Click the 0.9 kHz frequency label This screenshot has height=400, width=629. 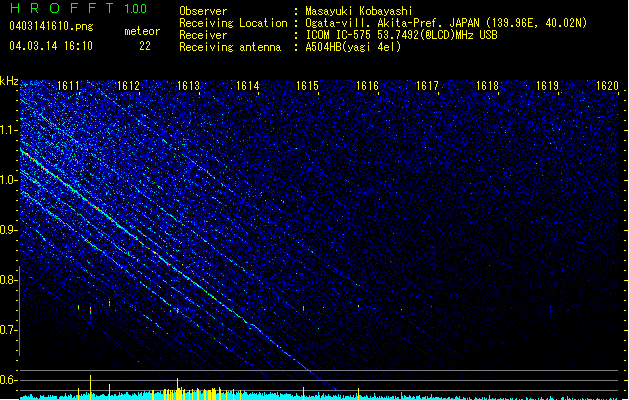click(x=9, y=230)
